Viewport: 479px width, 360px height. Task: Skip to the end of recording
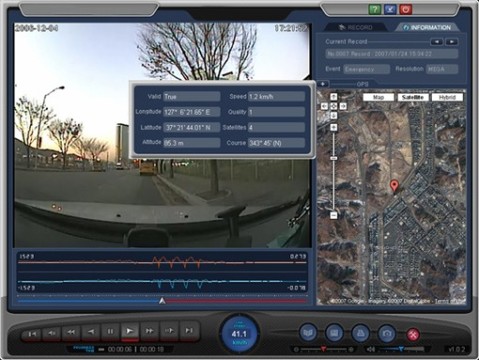tap(189, 331)
